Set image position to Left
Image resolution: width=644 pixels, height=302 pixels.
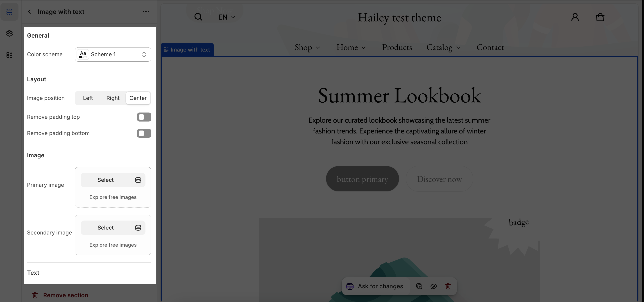coord(88,98)
